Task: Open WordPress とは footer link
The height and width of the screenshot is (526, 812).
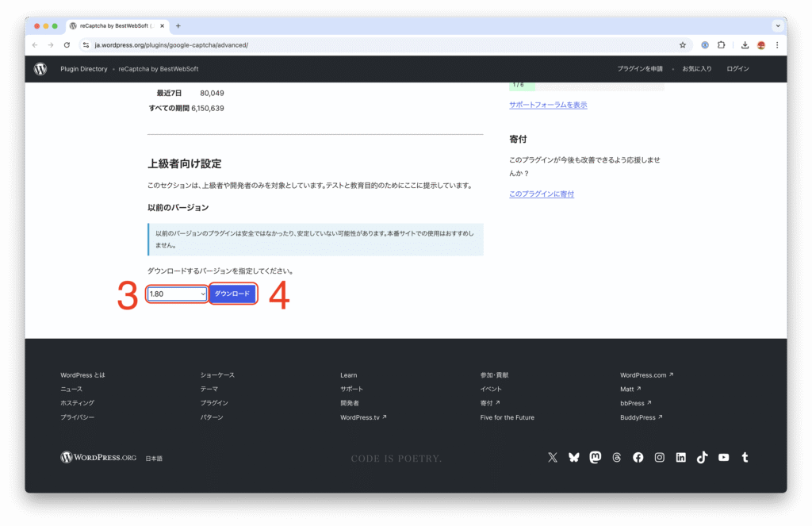Action: [82, 374]
